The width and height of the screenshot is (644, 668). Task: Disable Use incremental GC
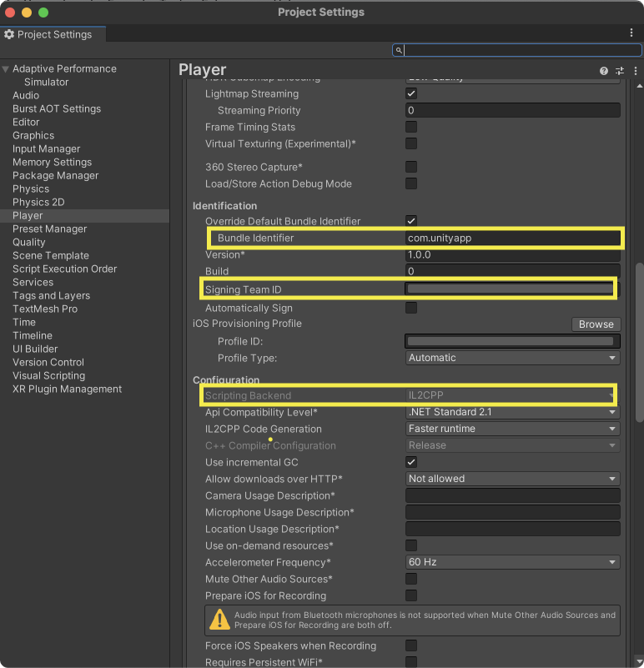[x=411, y=462]
